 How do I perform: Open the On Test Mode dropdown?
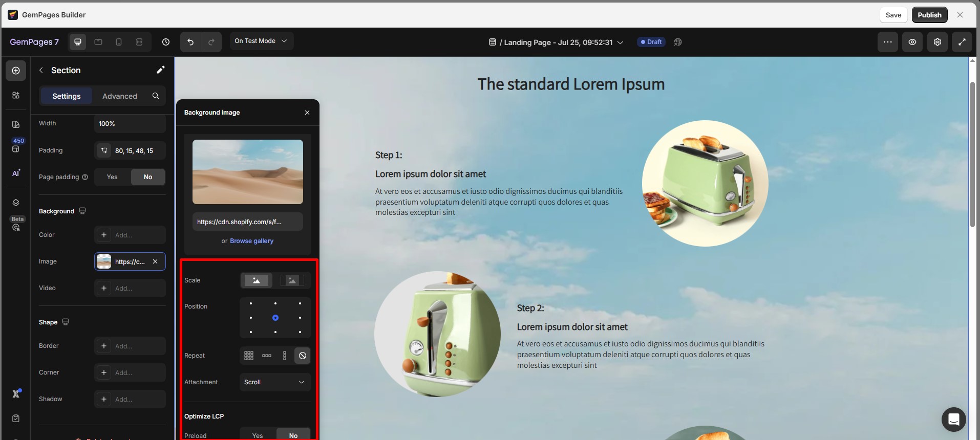click(261, 41)
